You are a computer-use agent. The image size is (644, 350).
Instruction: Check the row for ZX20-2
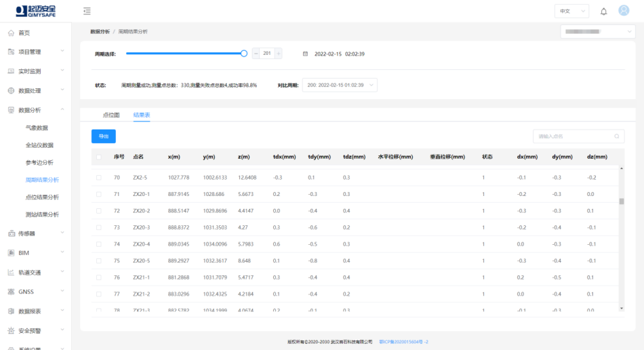(98, 211)
